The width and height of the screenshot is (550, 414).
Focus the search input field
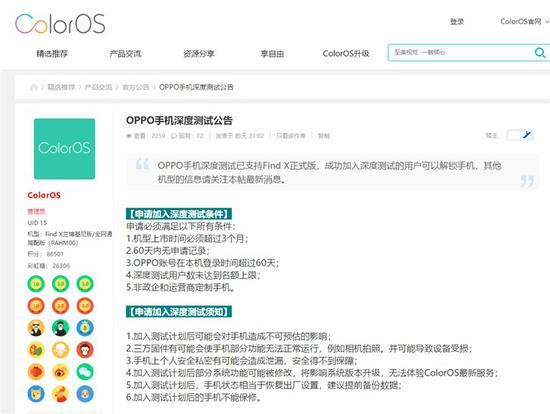pyautogui.click(x=461, y=53)
